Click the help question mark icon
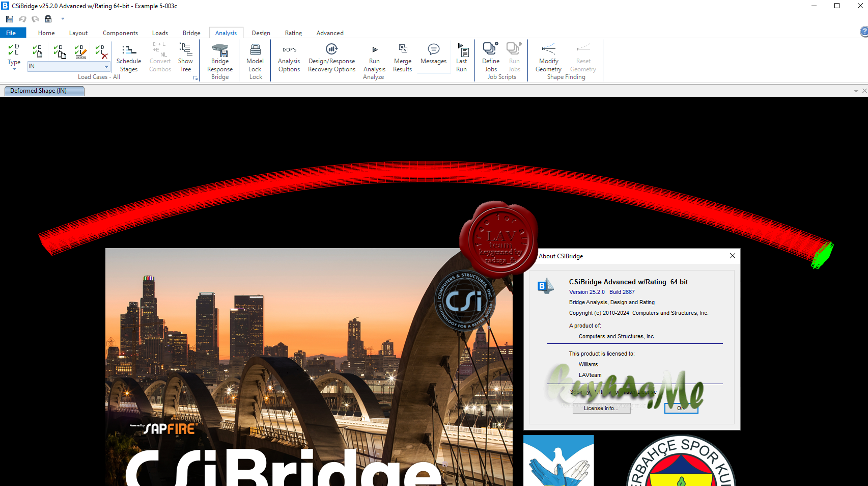 click(864, 32)
